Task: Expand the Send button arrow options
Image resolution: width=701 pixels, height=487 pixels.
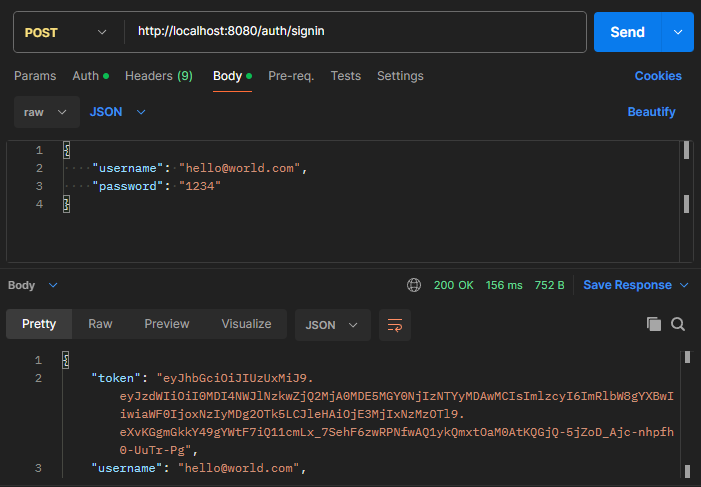Action: 677,32
